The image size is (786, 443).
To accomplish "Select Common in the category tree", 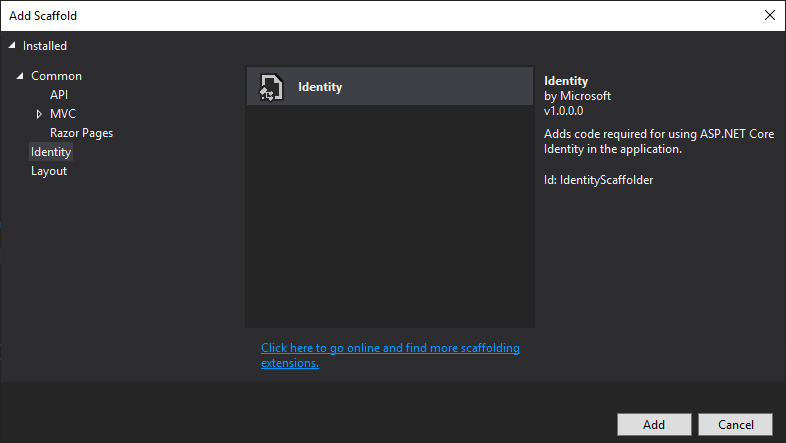I will pyautogui.click(x=56, y=76).
